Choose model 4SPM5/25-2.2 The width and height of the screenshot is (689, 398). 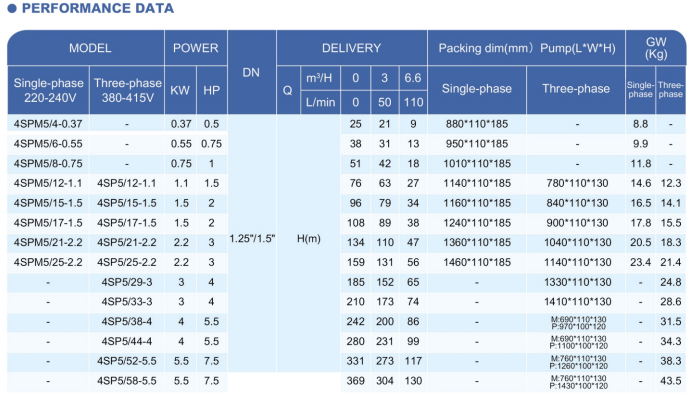tap(48, 262)
